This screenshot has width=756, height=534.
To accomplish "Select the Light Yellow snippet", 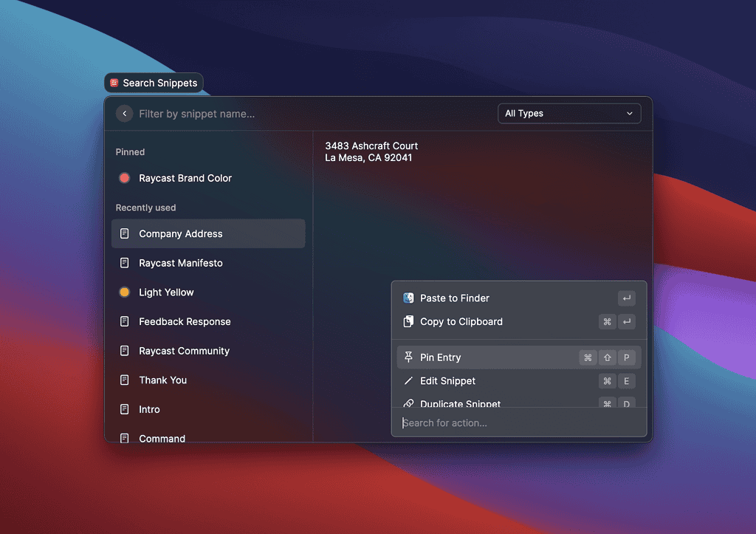I will 208,292.
